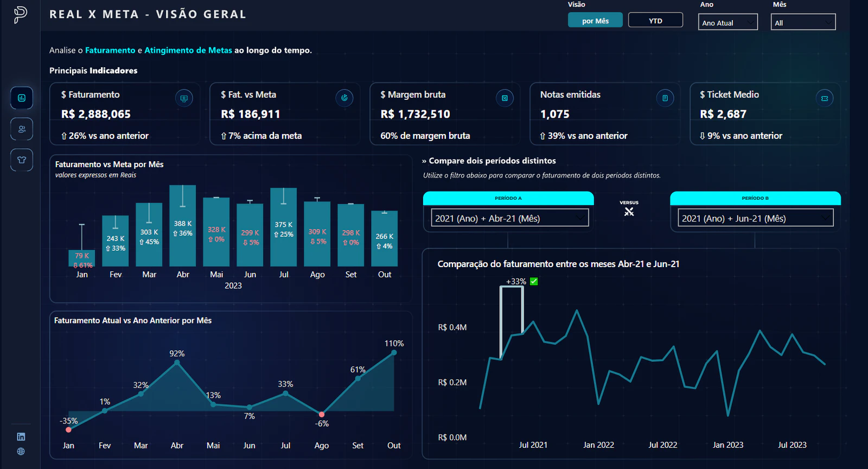Click the '9% vs ano anterior' text
The image size is (868, 469).
pyautogui.click(x=741, y=136)
